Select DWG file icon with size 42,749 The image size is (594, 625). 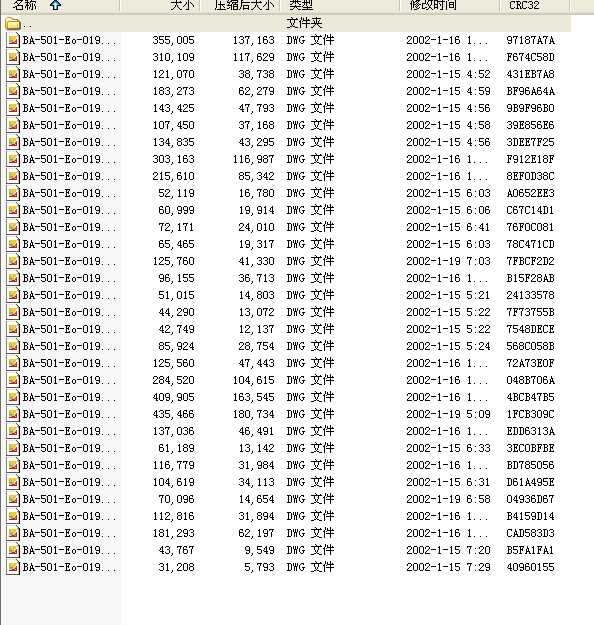click(13, 329)
